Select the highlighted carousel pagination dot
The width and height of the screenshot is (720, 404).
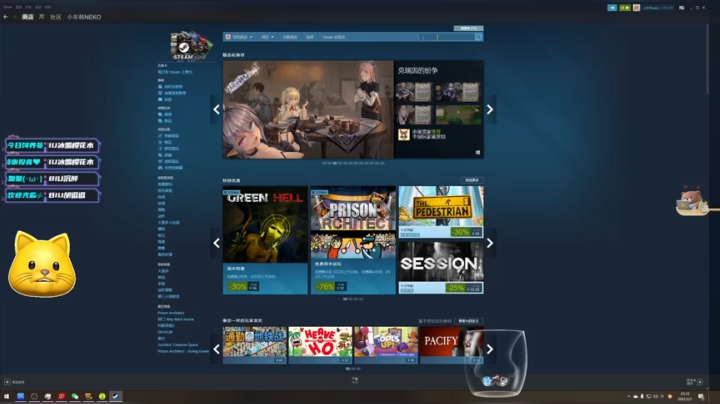coord(335,163)
